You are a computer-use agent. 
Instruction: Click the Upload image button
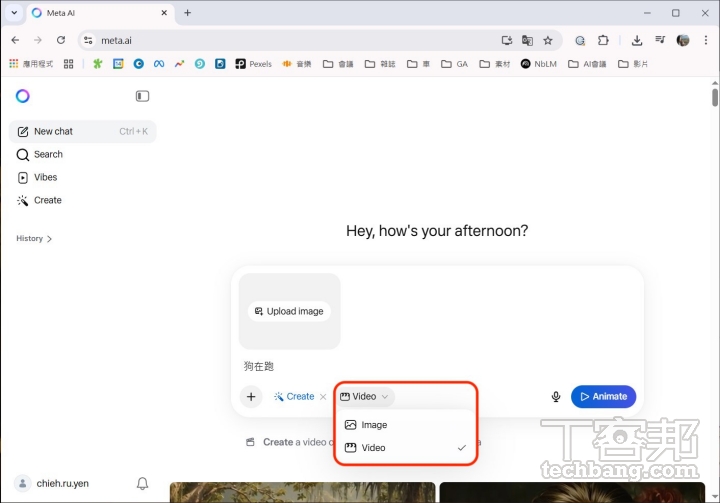point(289,311)
